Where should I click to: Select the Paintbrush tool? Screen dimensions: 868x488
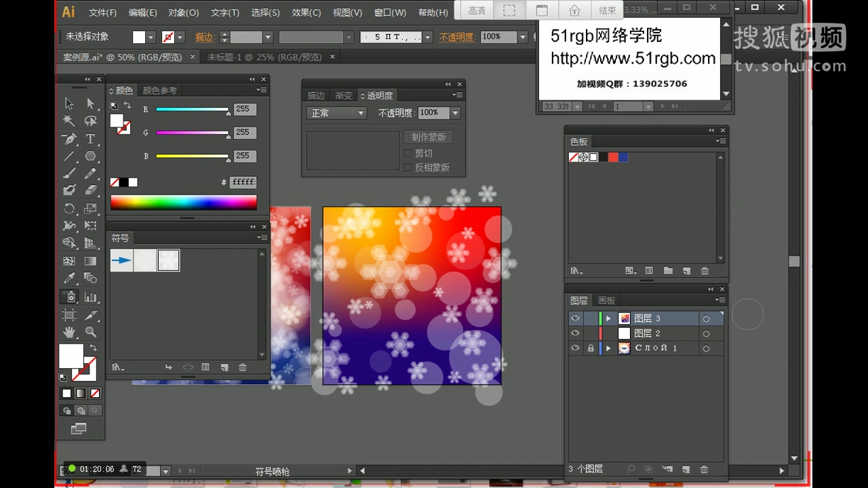[71, 174]
